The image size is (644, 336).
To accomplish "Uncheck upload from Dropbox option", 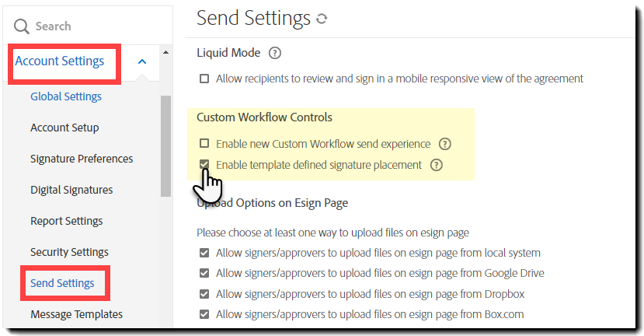I will pyautogui.click(x=204, y=294).
